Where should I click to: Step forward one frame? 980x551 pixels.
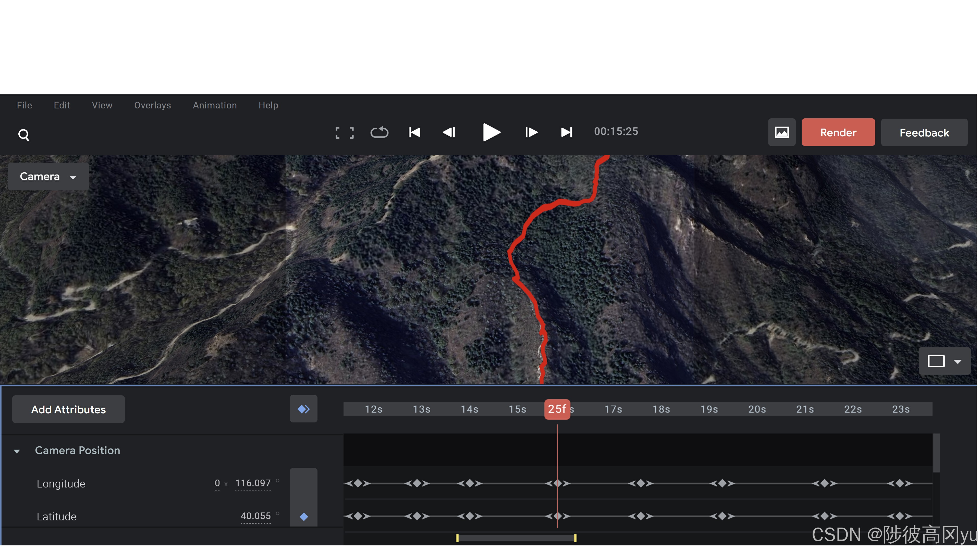tap(531, 132)
